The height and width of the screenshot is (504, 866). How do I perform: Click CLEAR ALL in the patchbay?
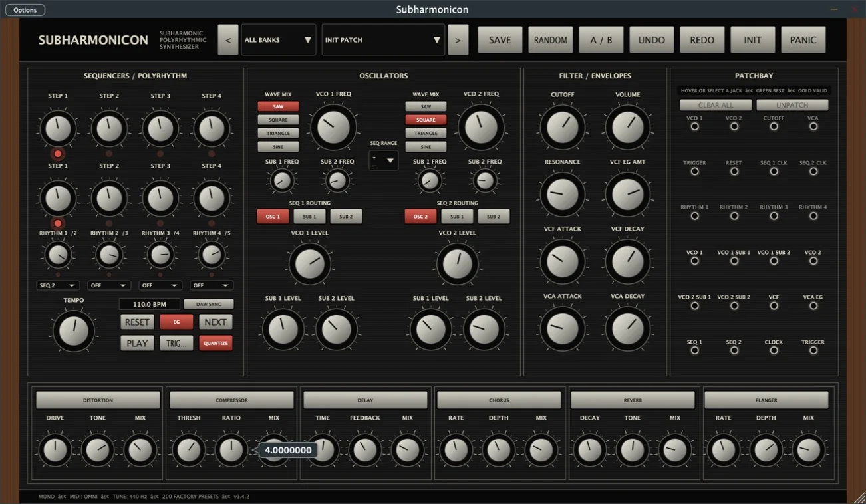716,105
